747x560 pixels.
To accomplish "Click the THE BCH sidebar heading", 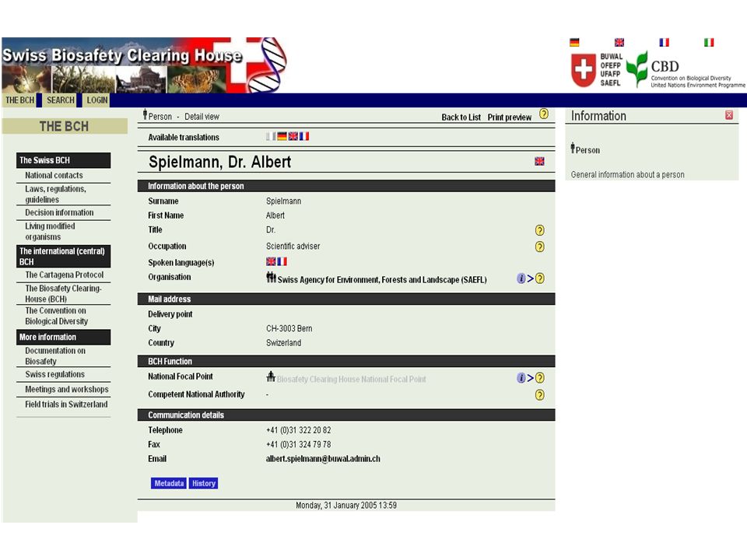I will click(65, 126).
